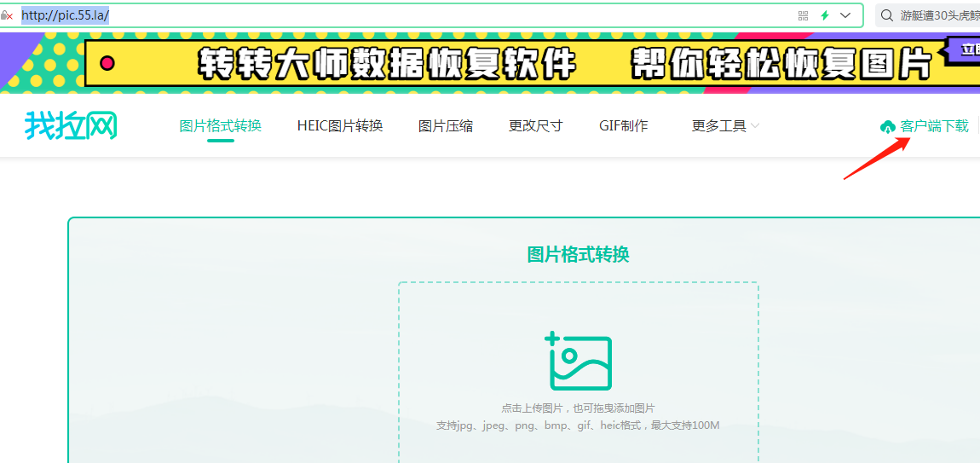Click the insecure site lock icon

pos(6,15)
